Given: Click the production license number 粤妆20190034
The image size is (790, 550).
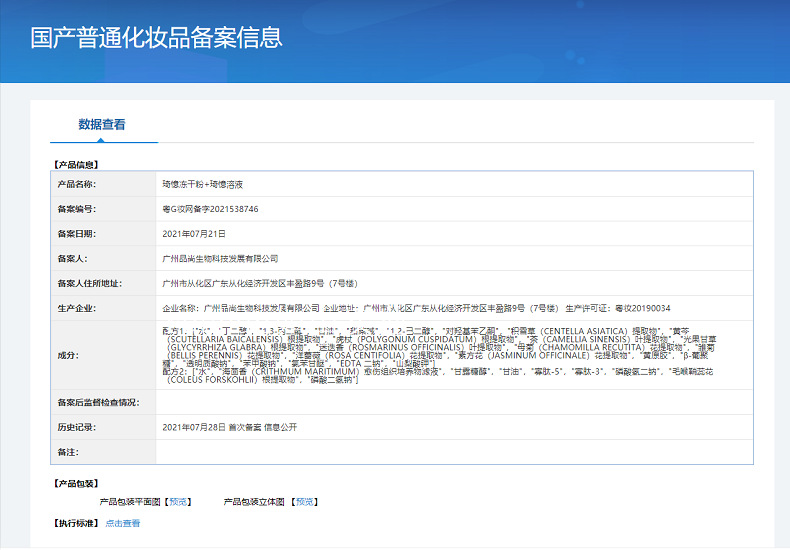Looking at the screenshot, I should (642, 308).
